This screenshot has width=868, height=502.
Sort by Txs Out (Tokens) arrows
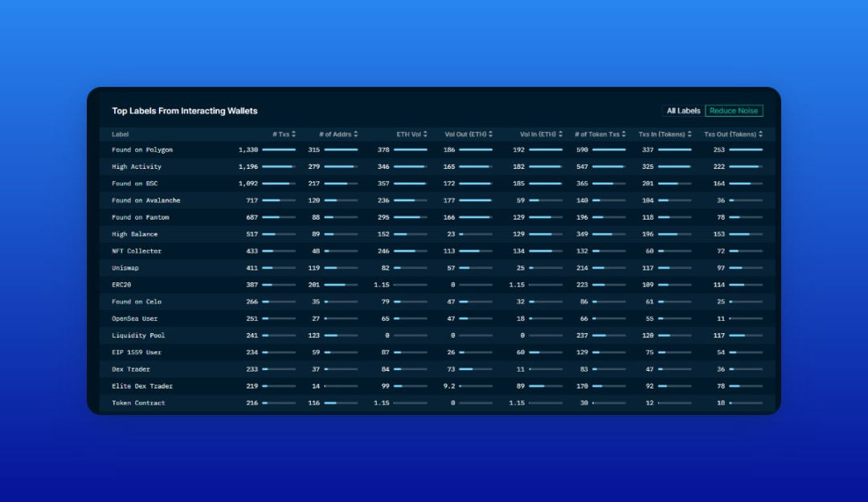coord(760,134)
